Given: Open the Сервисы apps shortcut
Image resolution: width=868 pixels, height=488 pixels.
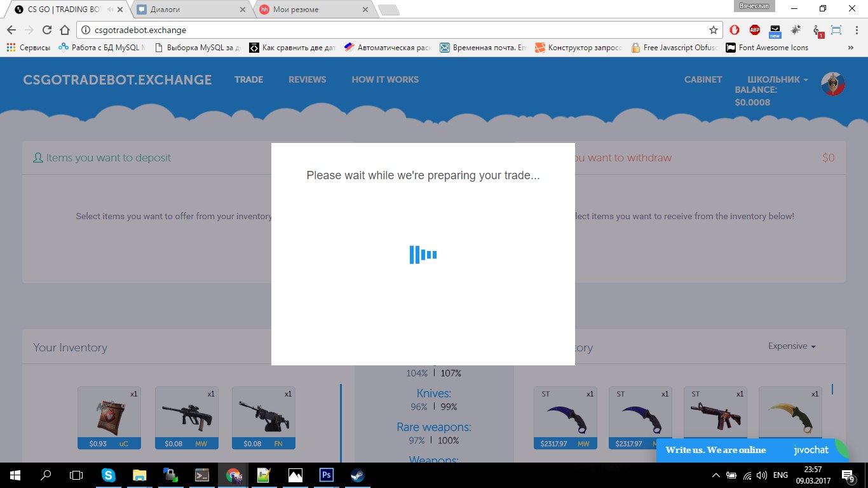Looking at the screenshot, I should 28,48.
